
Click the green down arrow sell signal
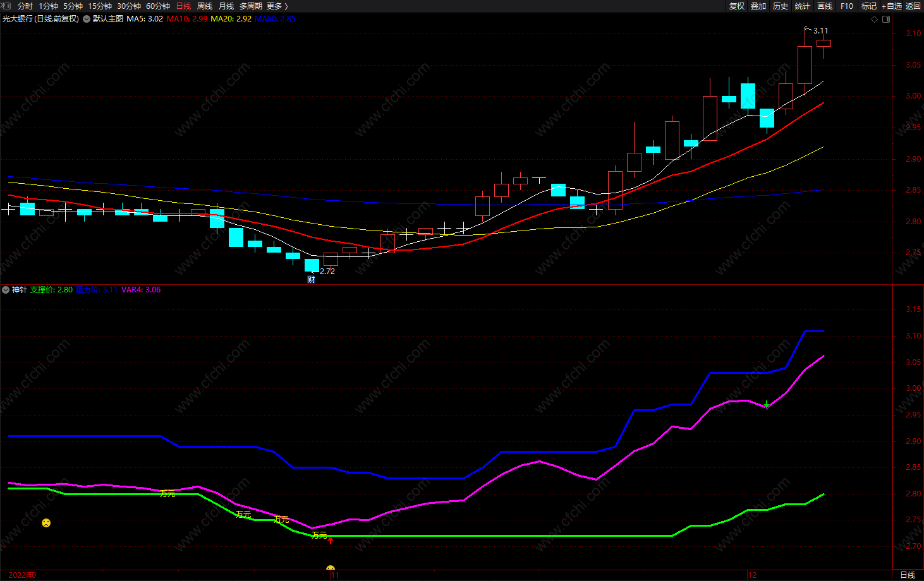[x=767, y=404]
